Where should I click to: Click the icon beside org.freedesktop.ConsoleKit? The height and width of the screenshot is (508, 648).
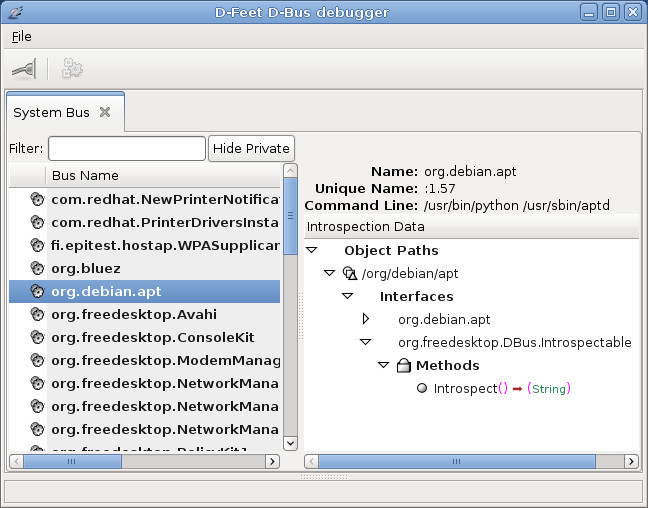coord(37,337)
